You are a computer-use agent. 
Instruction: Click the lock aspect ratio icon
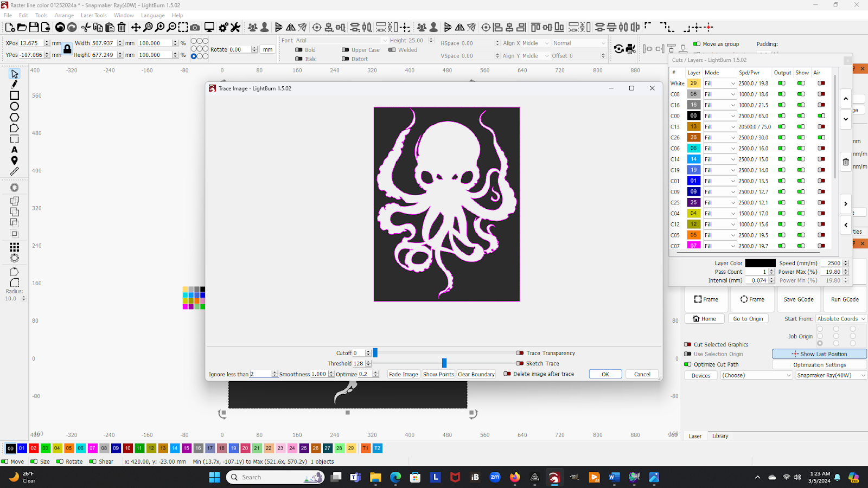pyautogui.click(x=67, y=49)
